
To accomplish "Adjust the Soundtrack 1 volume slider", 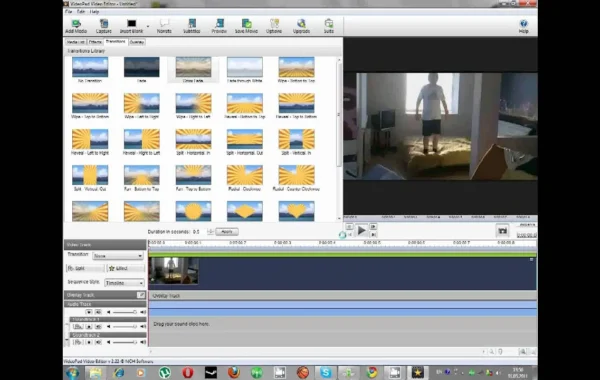I will tap(124, 326).
